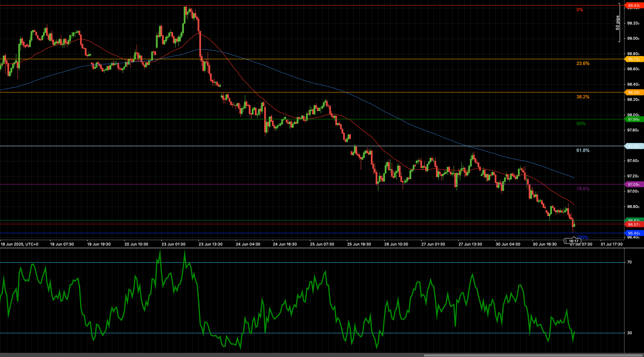Click the 27 Jun 13:30 time label
The image size is (644, 357).
[x=470, y=244]
